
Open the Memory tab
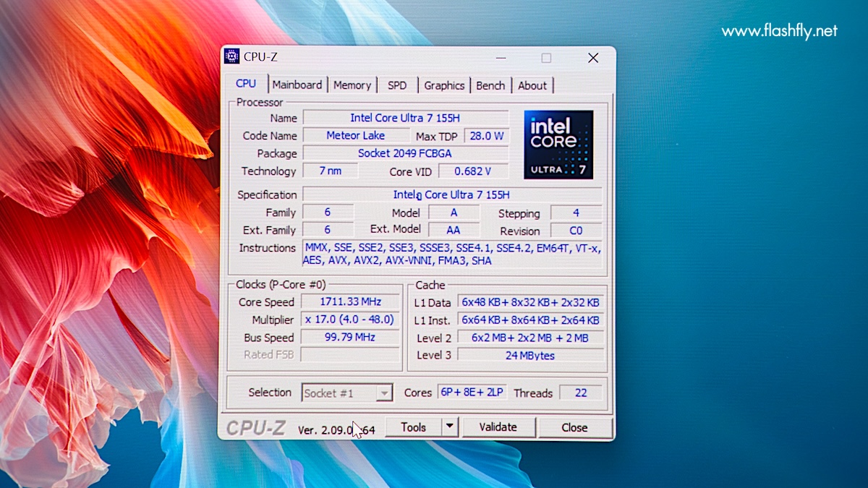[352, 85]
